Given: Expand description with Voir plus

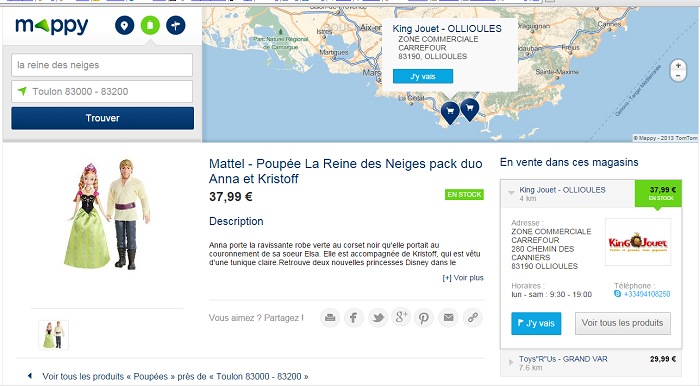Looking at the screenshot, I should pyautogui.click(x=463, y=278).
